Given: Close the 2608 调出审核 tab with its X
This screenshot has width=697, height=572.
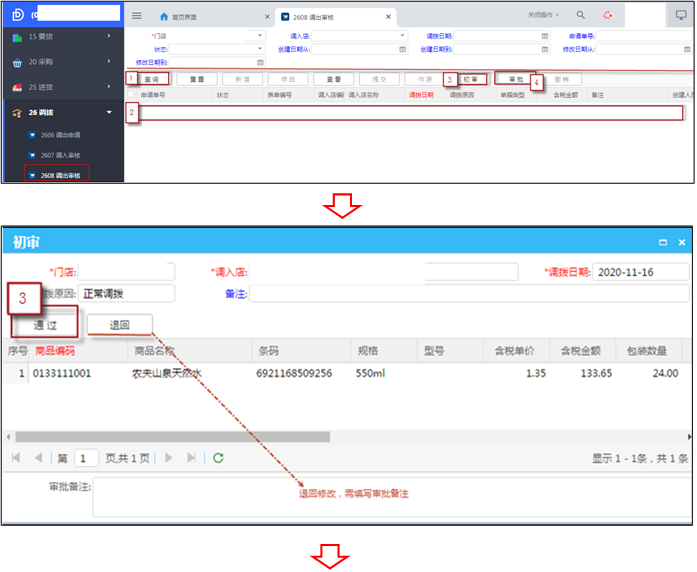Looking at the screenshot, I should click(389, 17).
